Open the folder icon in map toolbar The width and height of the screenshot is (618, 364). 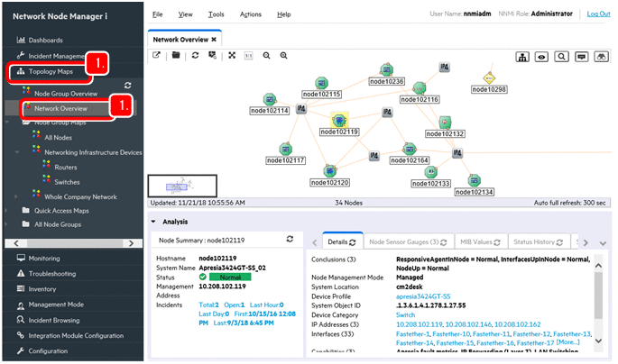(x=176, y=56)
